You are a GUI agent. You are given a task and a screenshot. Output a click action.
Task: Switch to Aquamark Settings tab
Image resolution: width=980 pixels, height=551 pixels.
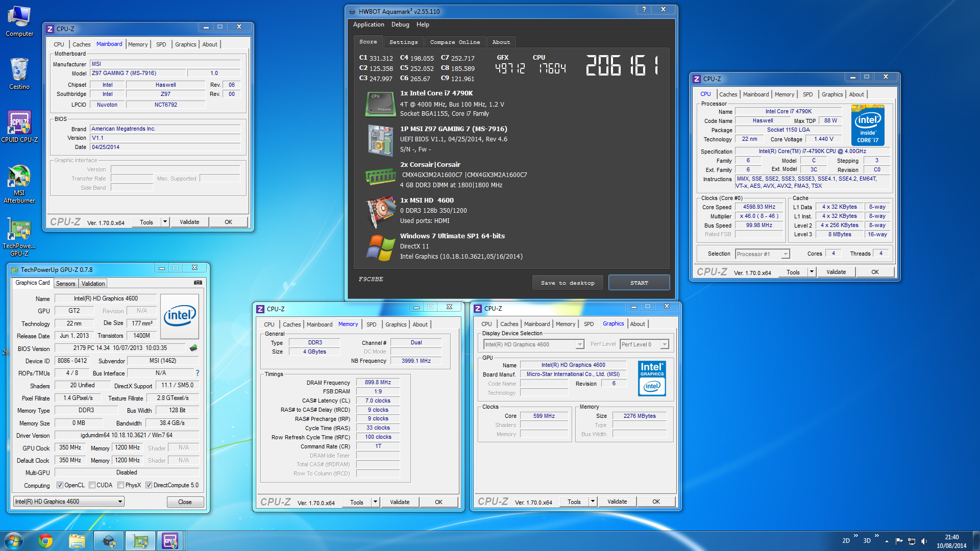point(403,42)
